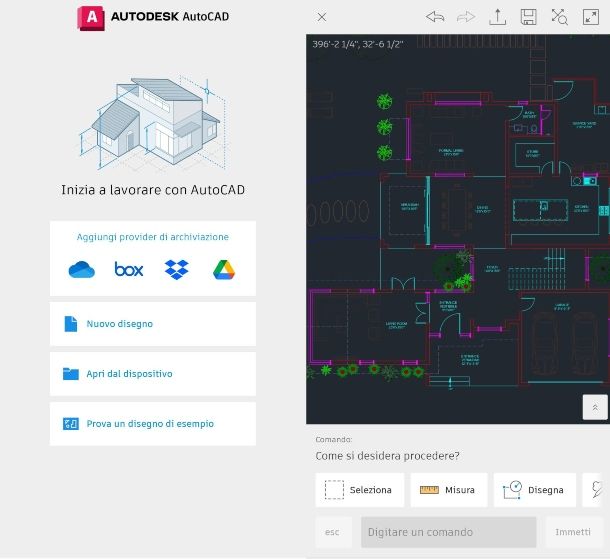The height and width of the screenshot is (559, 610).
Task: Click Aggiungi provider di archiviazione link
Action: click(x=152, y=237)
